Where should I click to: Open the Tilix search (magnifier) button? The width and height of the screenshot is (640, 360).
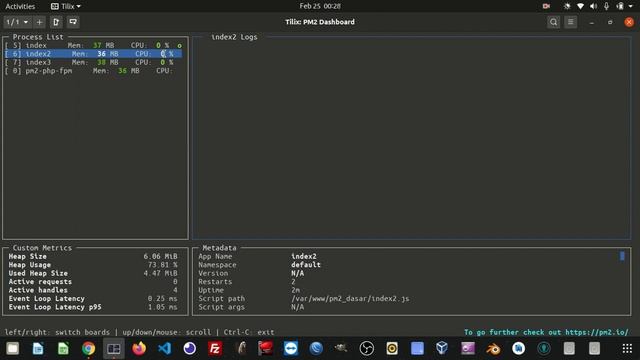tap(553, 22)
